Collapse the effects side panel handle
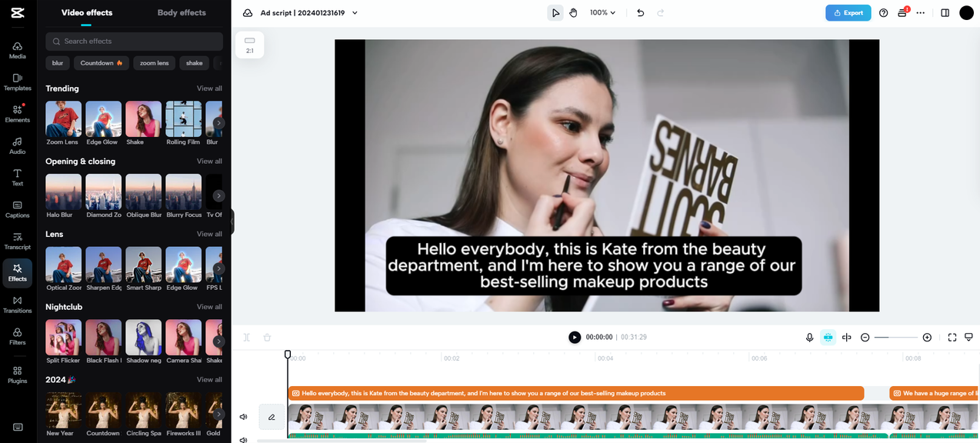The height and width of the screenshot is (443, 980). [x=232, y=221]
